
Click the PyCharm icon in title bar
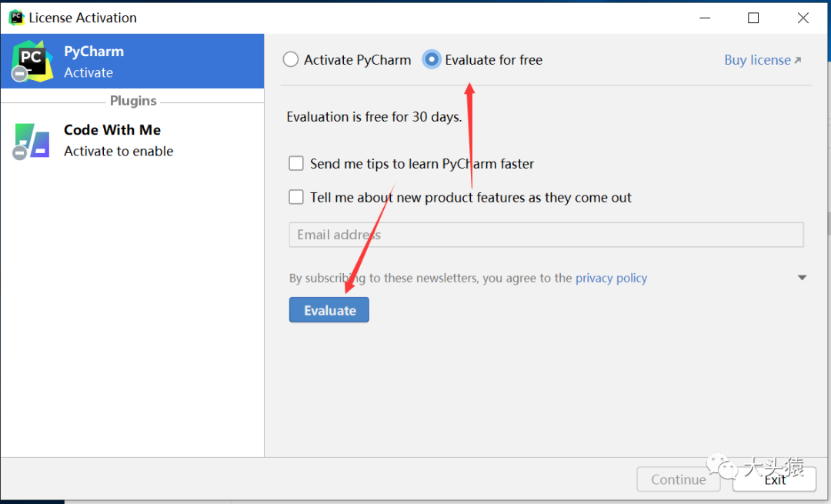[16, 18]
